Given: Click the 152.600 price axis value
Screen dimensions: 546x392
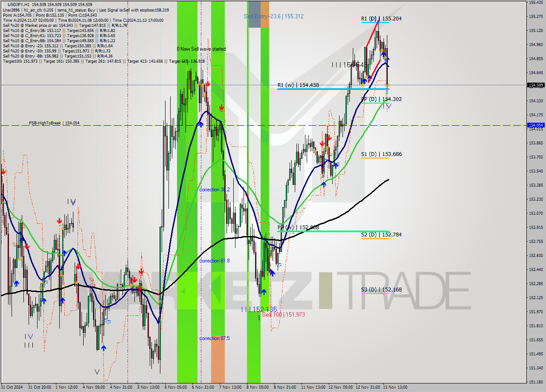Looking at the screenshot, I should (x=536, y=256).
